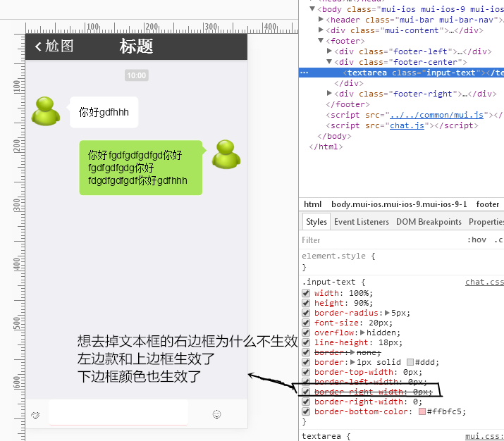Expand the footer-left div node
Viewport: 504px width, 441px height.
[x=330, y=51]
